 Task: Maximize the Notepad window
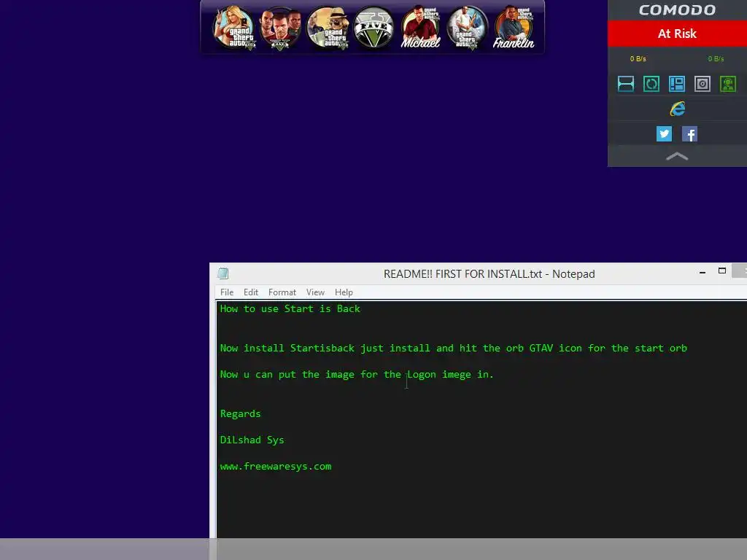click(x=722, y=271)
